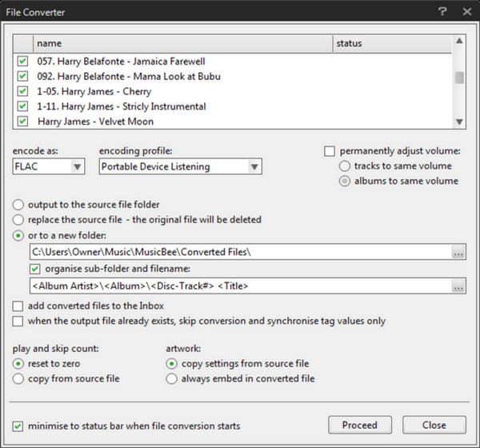Select copy settings from source file artwork

click(171, 364)
